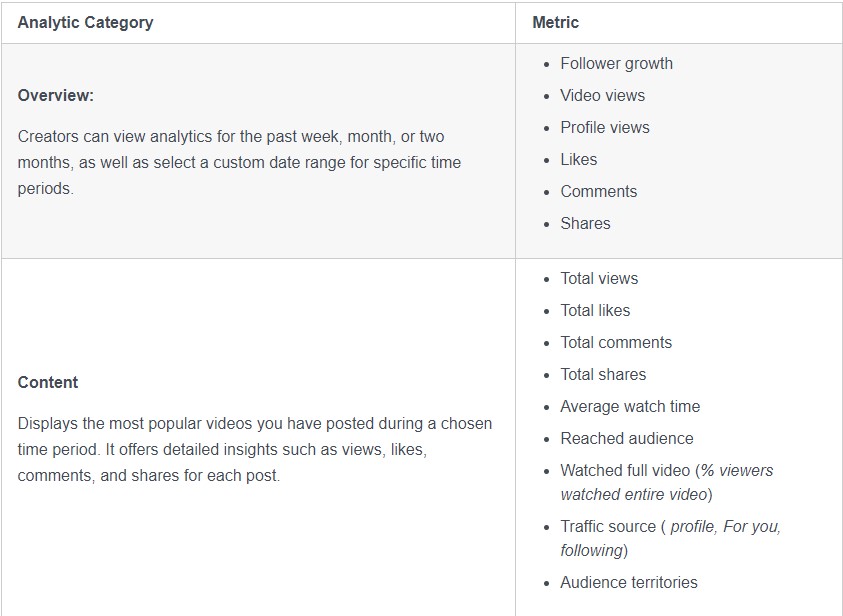Select the Overview heading text

click(56, 96)
